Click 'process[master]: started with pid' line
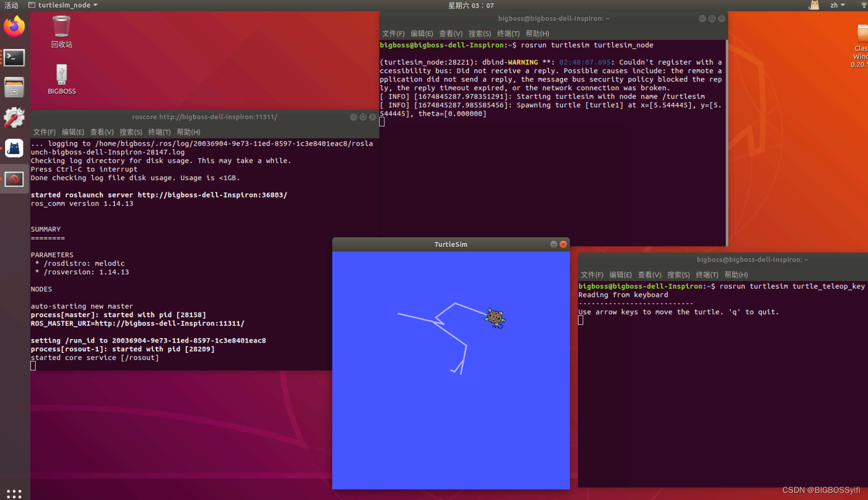Screen dimensions: 868x500 [x=119, y=315]
